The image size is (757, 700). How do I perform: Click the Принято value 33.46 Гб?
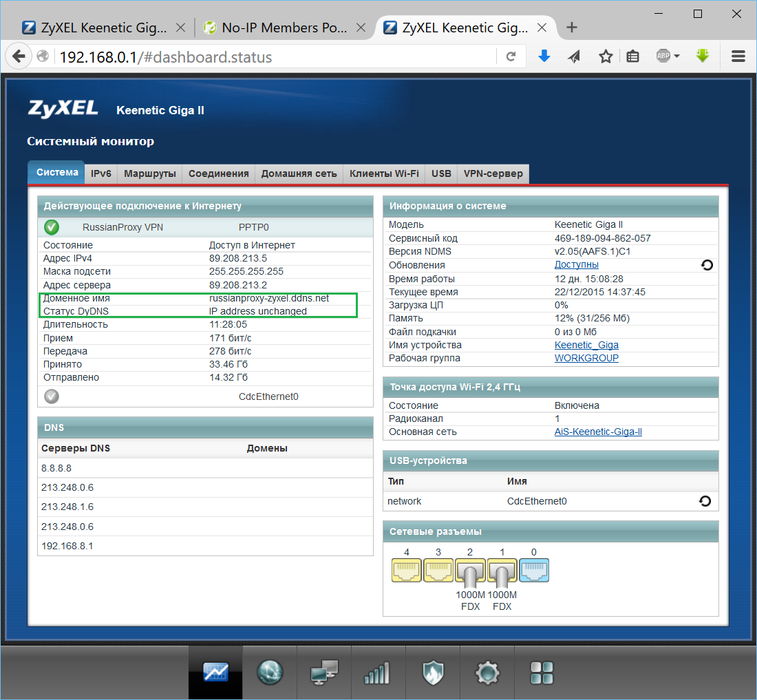228,364
